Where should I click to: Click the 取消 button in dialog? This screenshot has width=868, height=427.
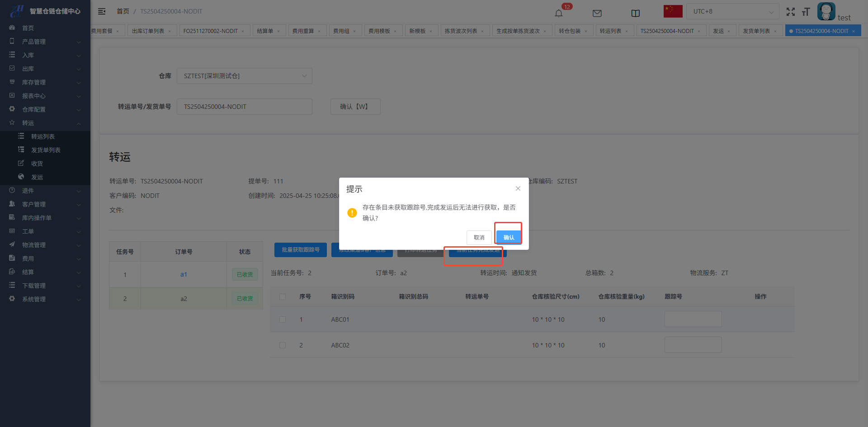[x=479, y=237]
